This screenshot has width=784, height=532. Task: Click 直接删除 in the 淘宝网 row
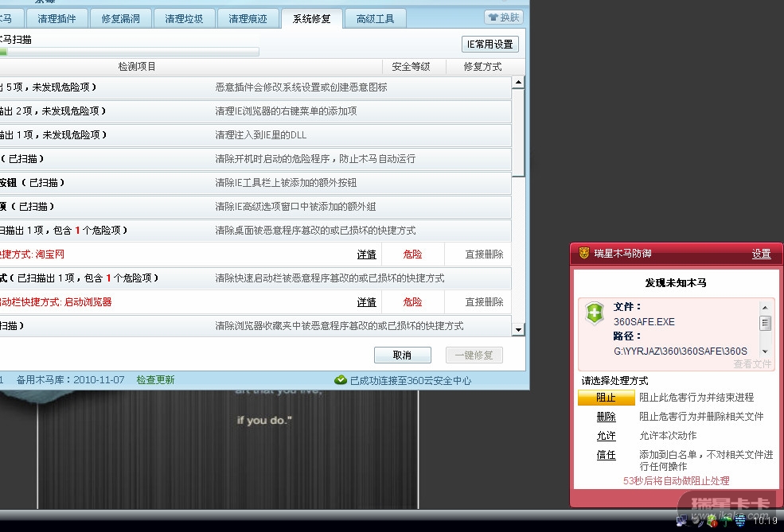[484, 254]
